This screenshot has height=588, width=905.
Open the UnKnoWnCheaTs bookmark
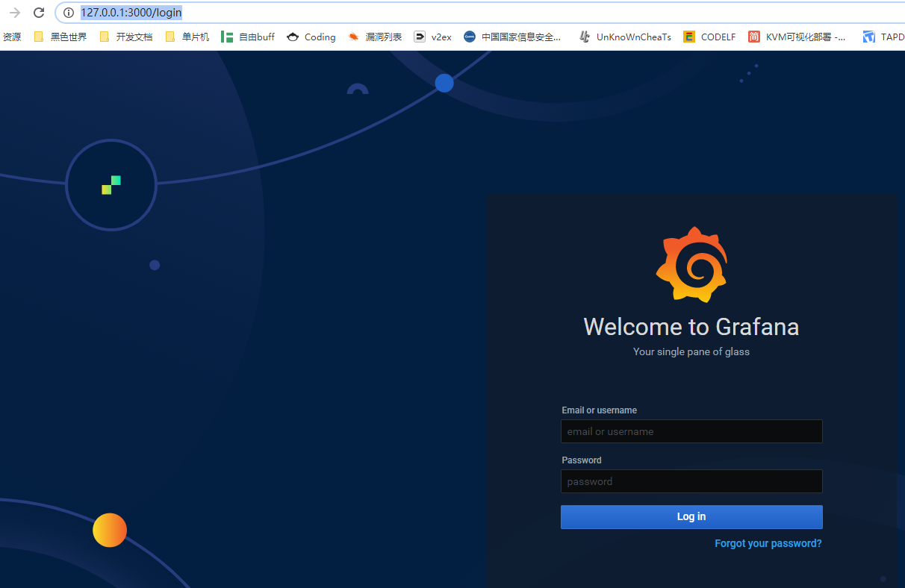(626, 37)
